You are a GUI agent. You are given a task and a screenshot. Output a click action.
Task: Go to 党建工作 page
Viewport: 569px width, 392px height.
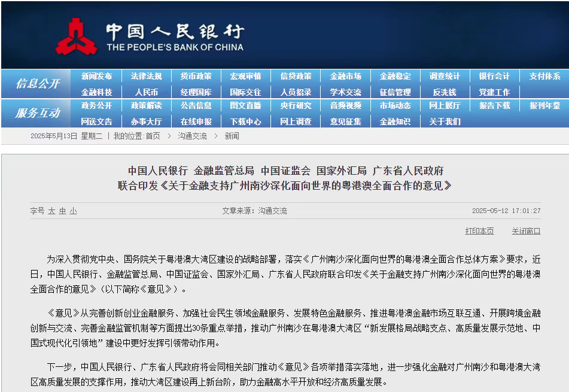pyautogui.click(x=495, y=92)
